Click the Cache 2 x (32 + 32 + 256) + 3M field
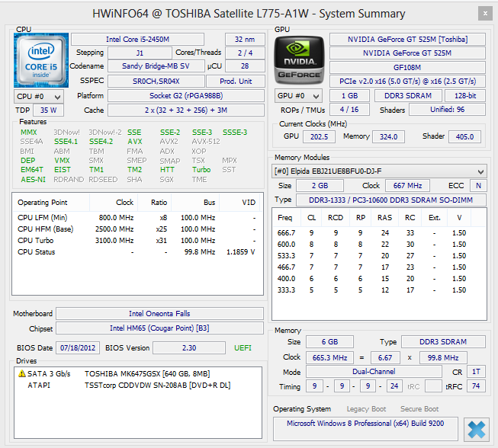Screen dimensions: 498x448 [186, 110]
